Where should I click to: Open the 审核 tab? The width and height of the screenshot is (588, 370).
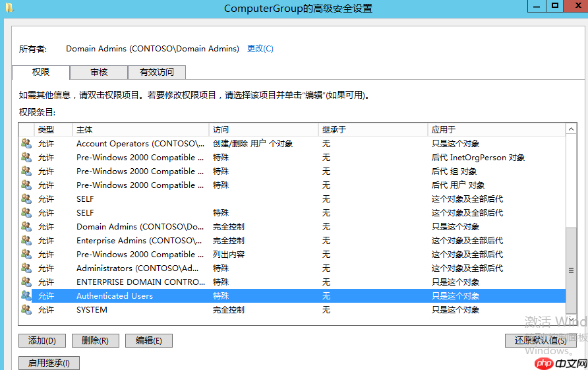(99, 73)
